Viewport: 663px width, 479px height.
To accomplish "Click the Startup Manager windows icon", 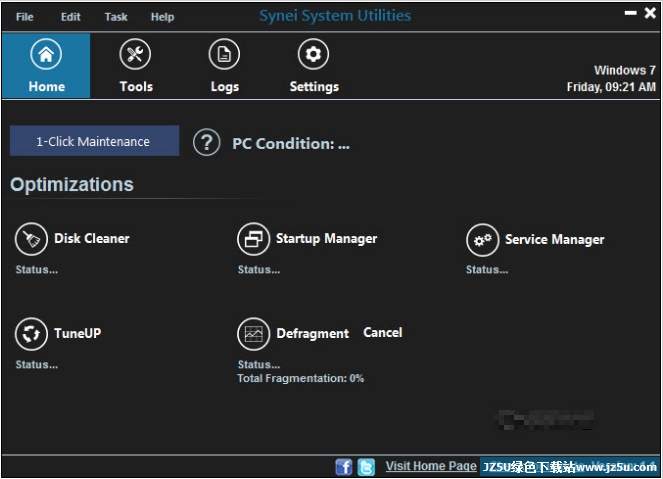I will coord(253,239).
